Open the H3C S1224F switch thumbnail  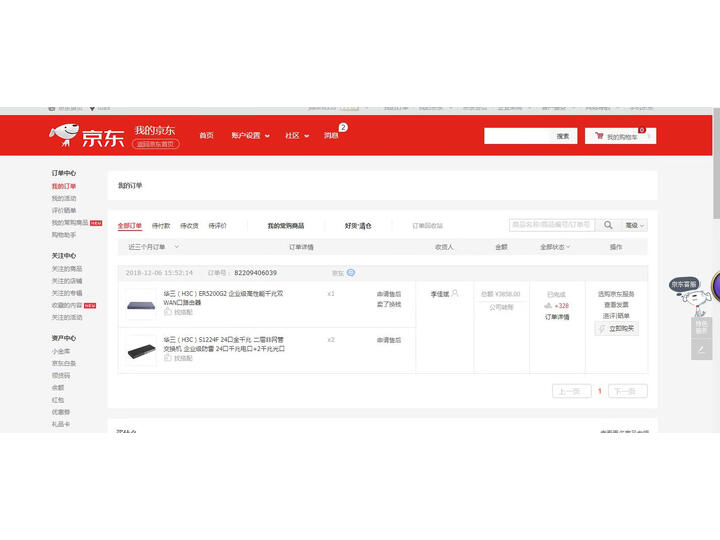point(141,351)
